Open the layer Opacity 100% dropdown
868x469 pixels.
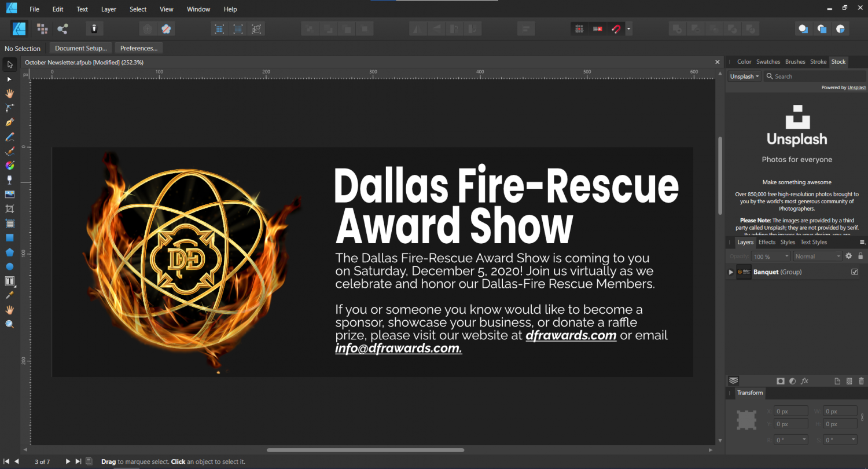[x=771, y=257]
